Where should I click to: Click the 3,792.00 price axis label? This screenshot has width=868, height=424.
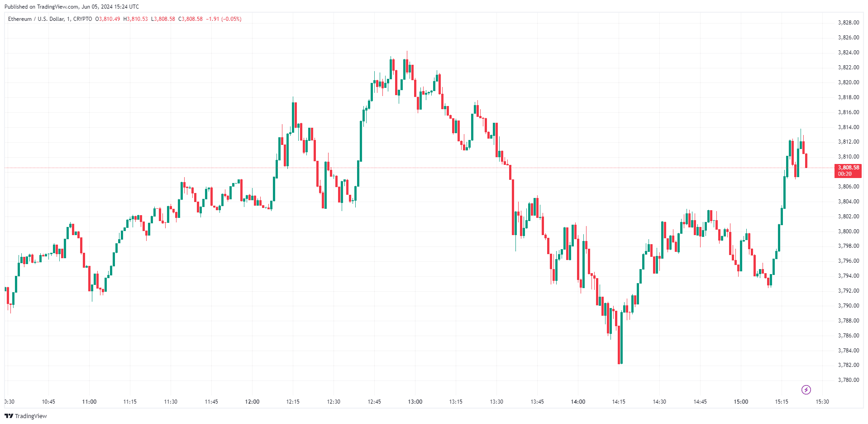coord(848,291)
